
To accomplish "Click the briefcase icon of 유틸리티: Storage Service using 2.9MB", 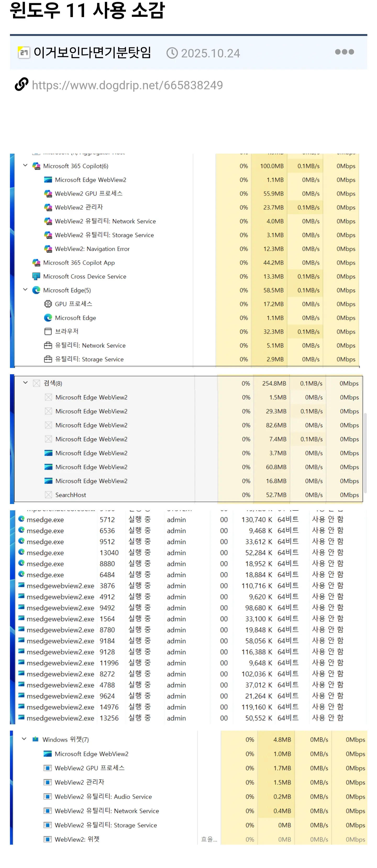I will click(x=48, y=360).
